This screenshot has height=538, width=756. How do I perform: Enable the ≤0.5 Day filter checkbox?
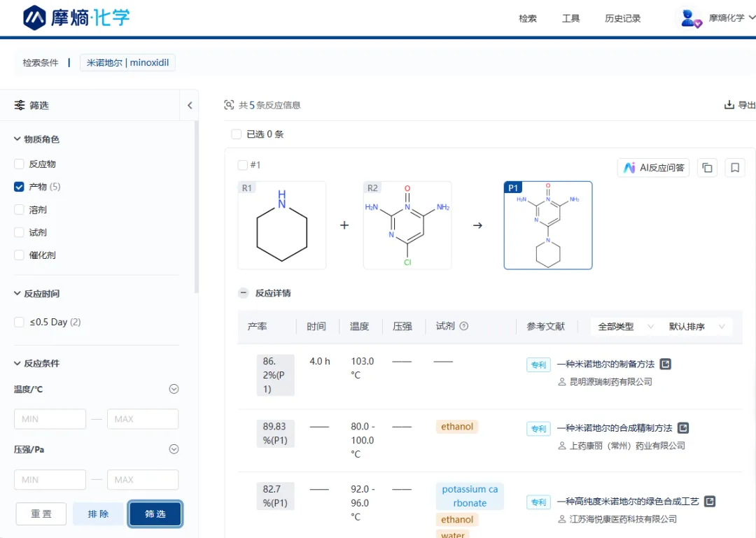click(x=19, y=323)
